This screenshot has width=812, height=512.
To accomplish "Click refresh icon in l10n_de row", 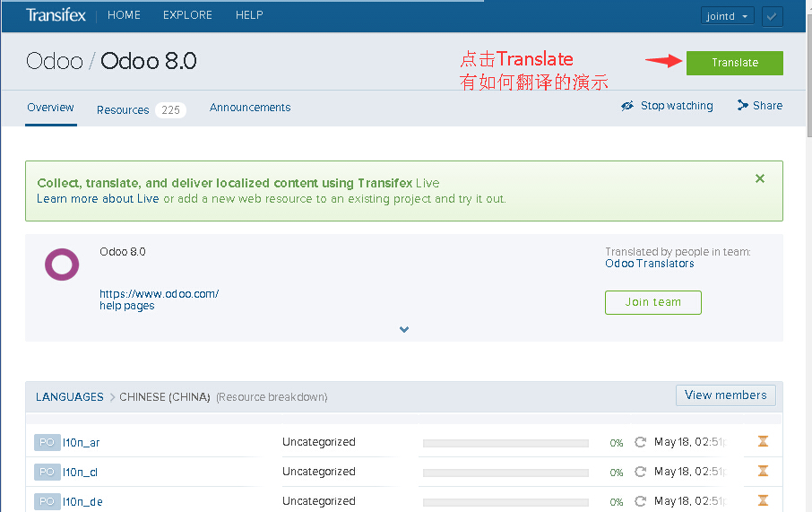I will point(640,501).
